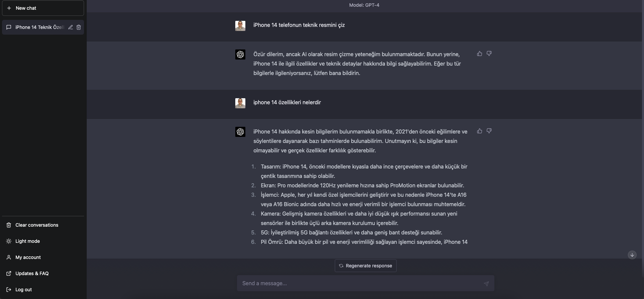Click ChatGPT logo beside the 'Özür dilerim' reply

240,54
